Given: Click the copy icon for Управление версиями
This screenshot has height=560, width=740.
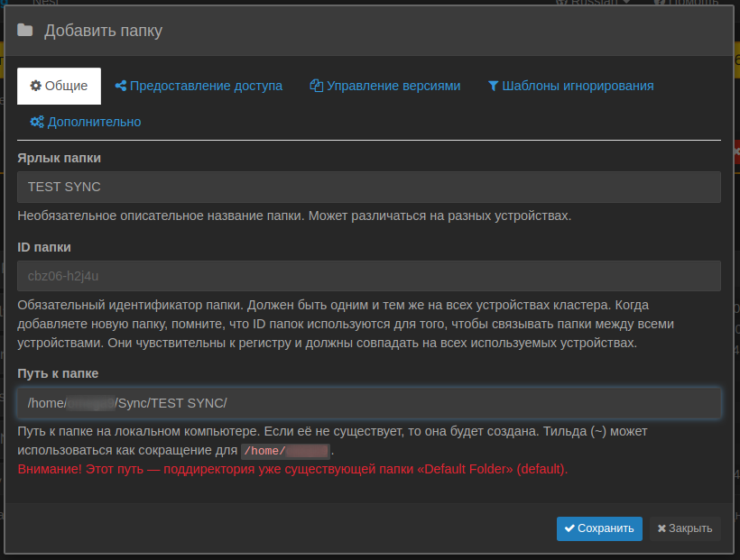Looking at the screenshot, I should (x=316, y=86).
